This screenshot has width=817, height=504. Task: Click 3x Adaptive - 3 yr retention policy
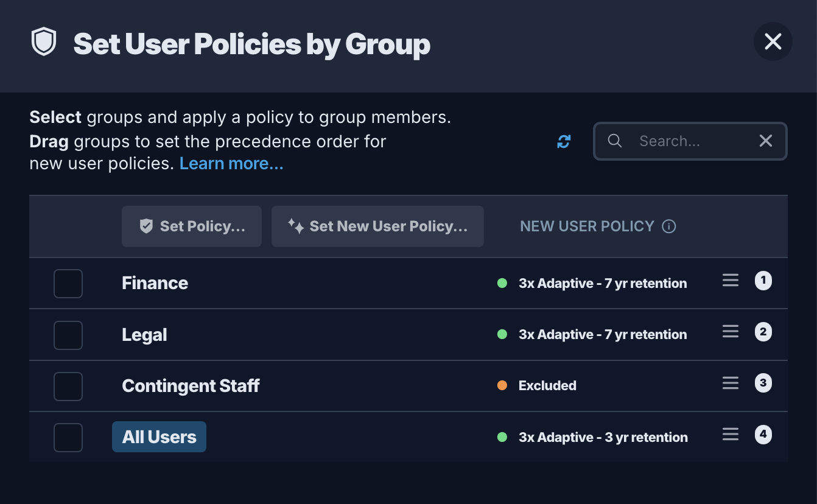click(x=603, y=437)
